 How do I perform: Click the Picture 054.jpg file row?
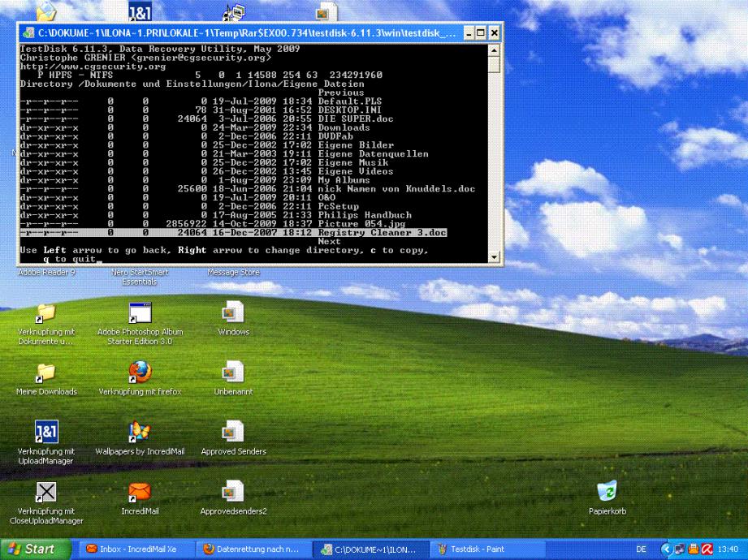coord(213,224)
